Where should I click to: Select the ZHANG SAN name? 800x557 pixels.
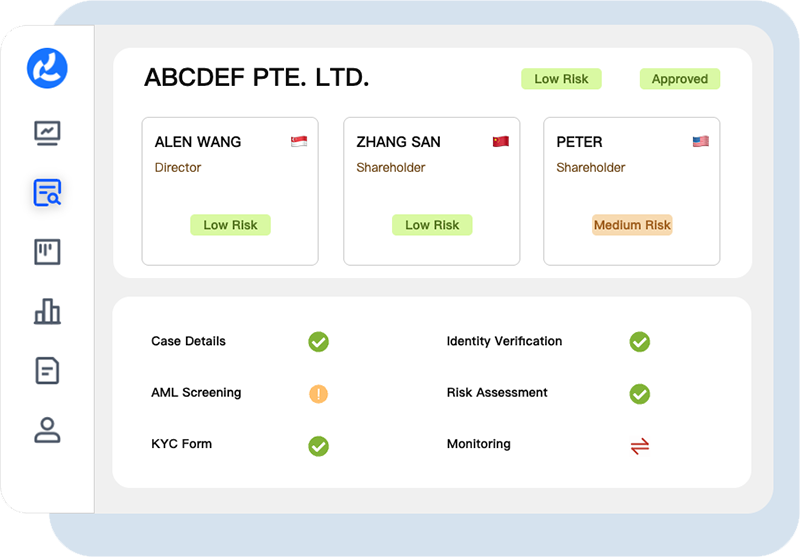click(x=398, y=142)
